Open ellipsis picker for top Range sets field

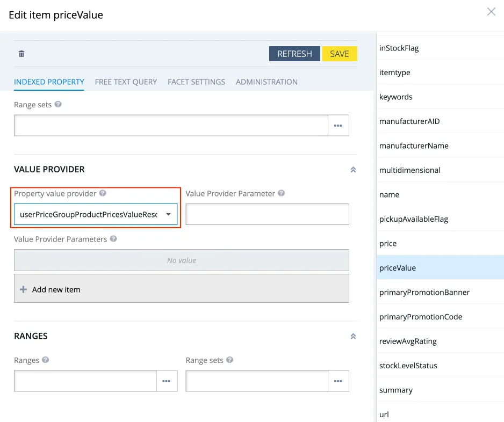point(338,125)
